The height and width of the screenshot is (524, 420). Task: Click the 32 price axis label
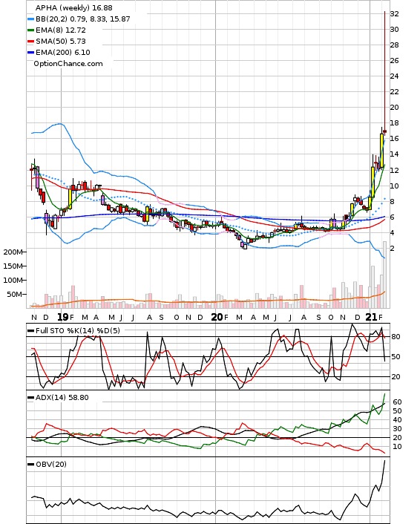[394, 13]
